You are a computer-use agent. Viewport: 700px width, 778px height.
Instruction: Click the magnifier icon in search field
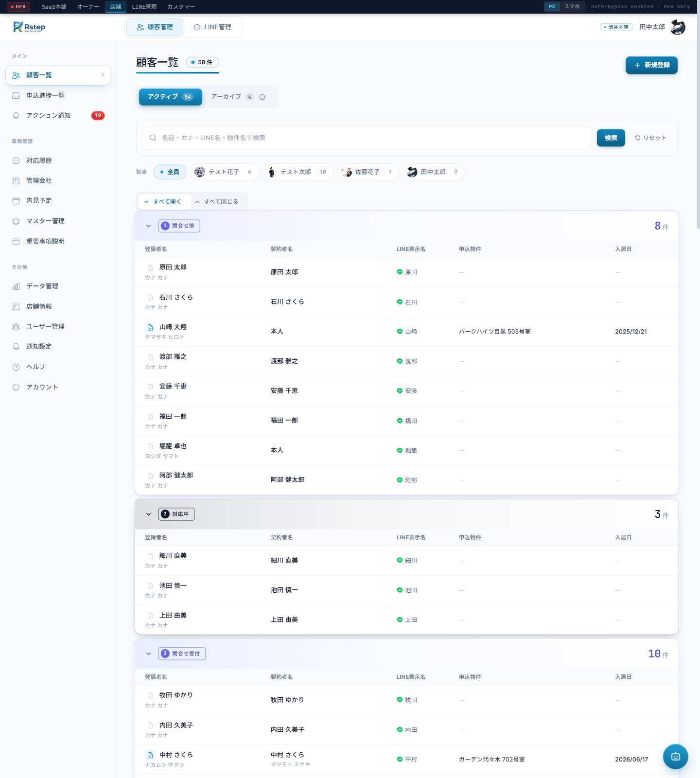tap(153, 138)
